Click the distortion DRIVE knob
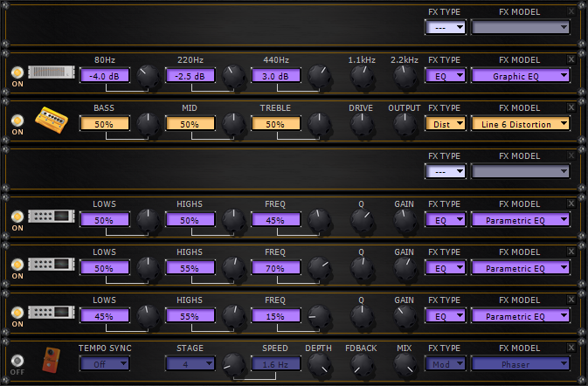 [x=363, y=124]
